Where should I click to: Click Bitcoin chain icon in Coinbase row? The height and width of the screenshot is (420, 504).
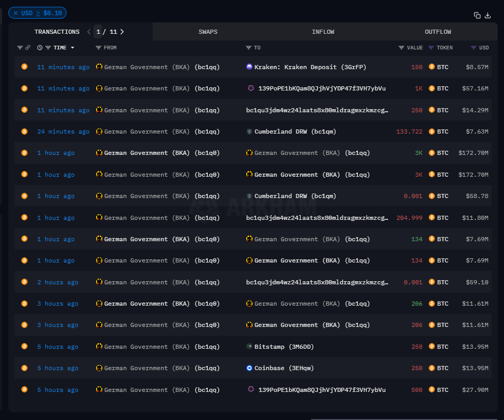pyautogui.click(x=24, y=368)
